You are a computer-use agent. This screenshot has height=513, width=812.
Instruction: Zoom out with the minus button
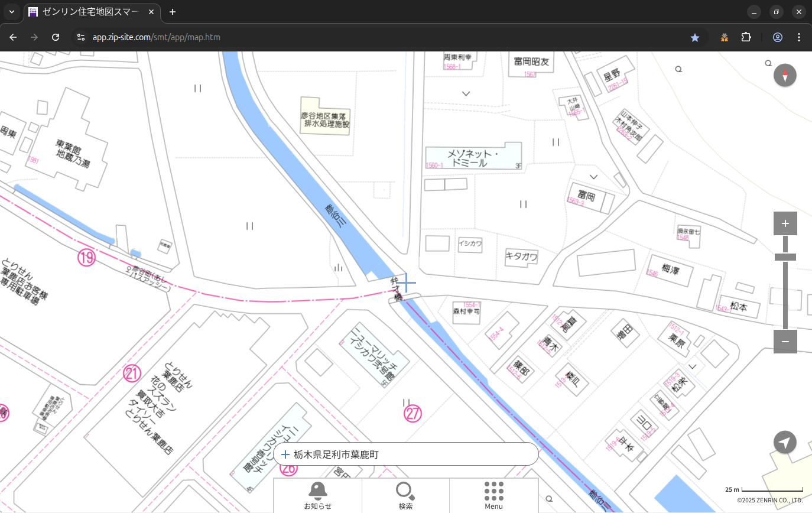pyautogui.click(x=785, y=342)
